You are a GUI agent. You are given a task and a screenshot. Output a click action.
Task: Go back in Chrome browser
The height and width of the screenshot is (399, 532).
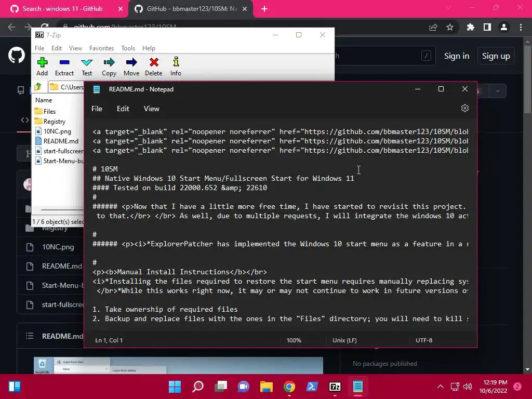click(11, 27)
